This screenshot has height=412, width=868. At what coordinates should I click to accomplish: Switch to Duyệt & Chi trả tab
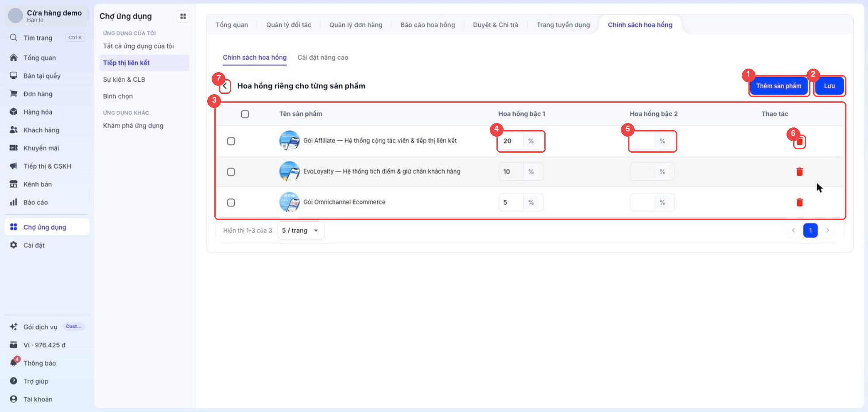point(496,25)
